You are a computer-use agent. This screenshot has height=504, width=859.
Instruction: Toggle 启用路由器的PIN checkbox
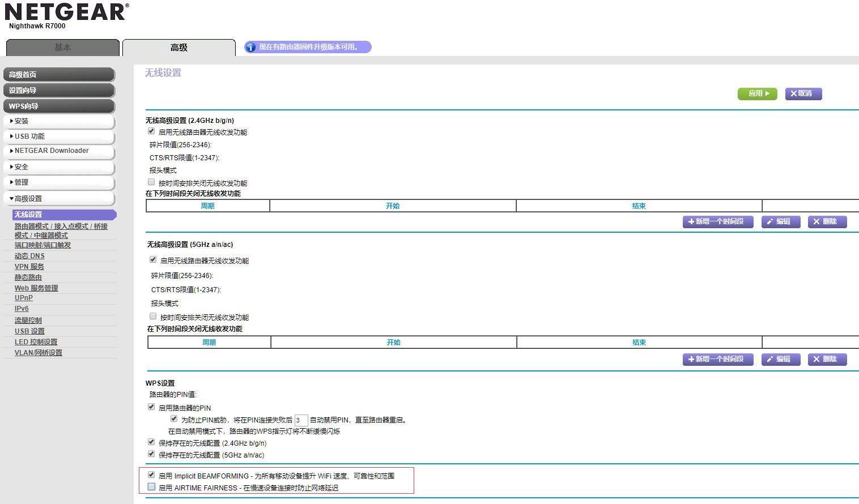[x=151, y=407]
